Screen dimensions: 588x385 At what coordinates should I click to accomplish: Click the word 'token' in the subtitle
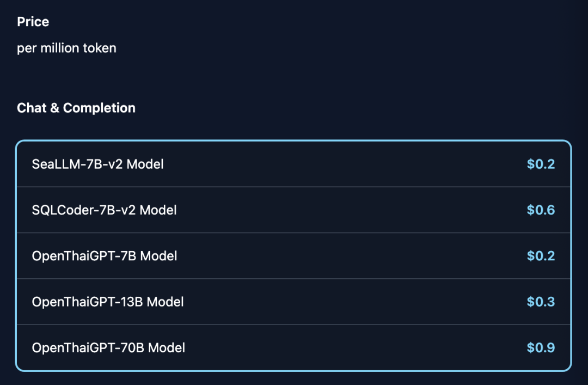[x=100, y=48]
